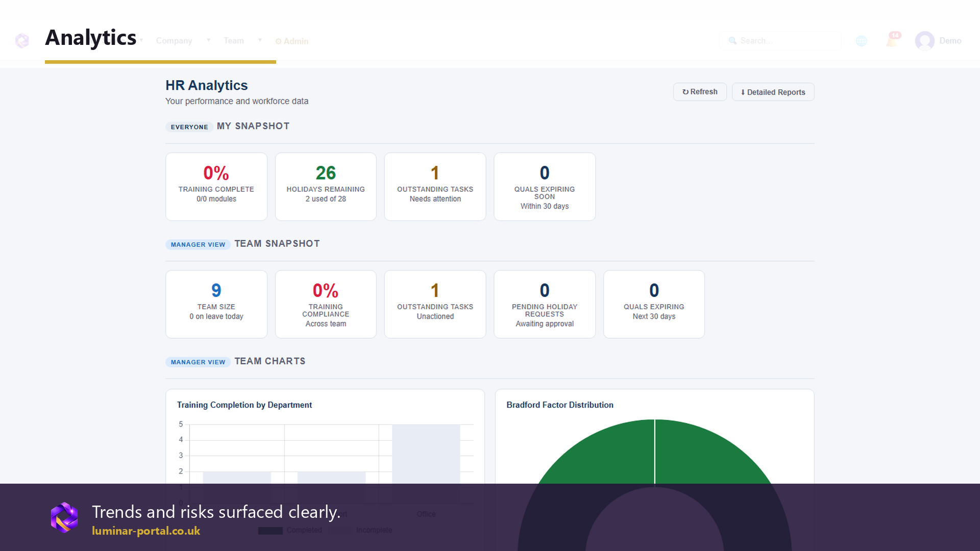This screenshot has width=980, height=551.
Task: Click the HR Analytics heading
Action: (207, 85)
